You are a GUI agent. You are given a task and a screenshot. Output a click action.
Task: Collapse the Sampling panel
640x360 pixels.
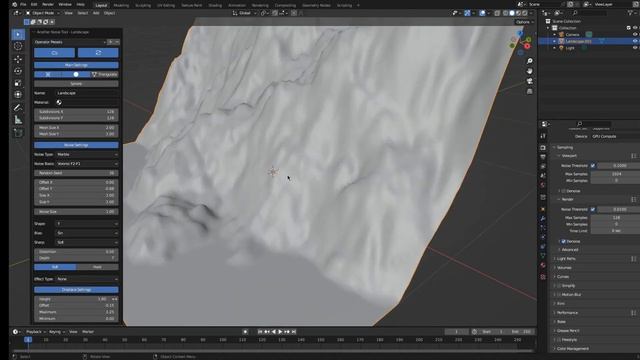click(565, 147)
